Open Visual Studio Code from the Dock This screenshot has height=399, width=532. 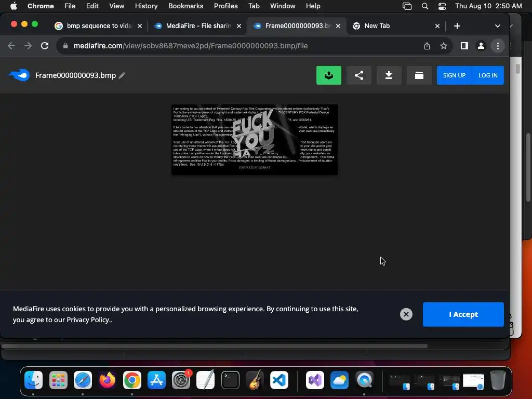point(279,380)
